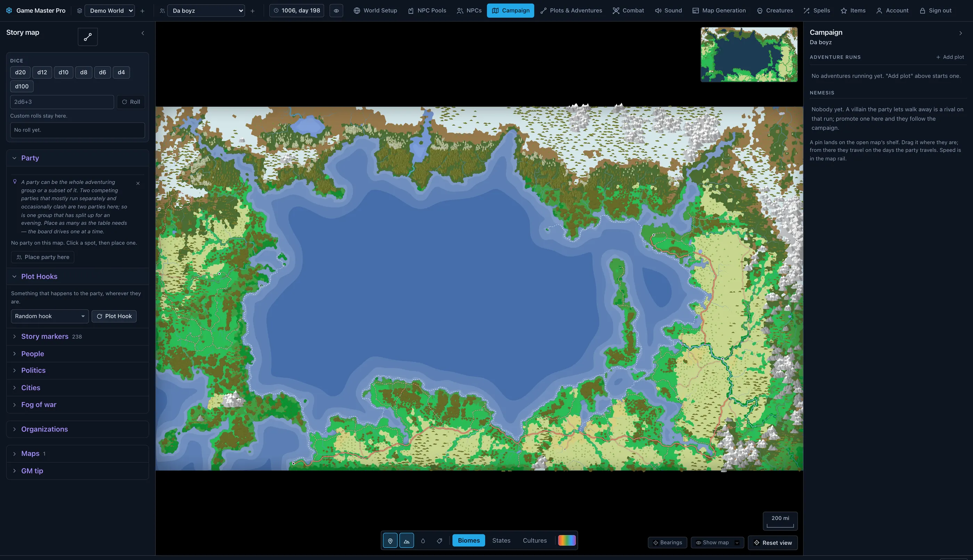The height and width of the screenshot is (560, 973).
Task: Open the Random hook dropdown
Action: (50, 316)
